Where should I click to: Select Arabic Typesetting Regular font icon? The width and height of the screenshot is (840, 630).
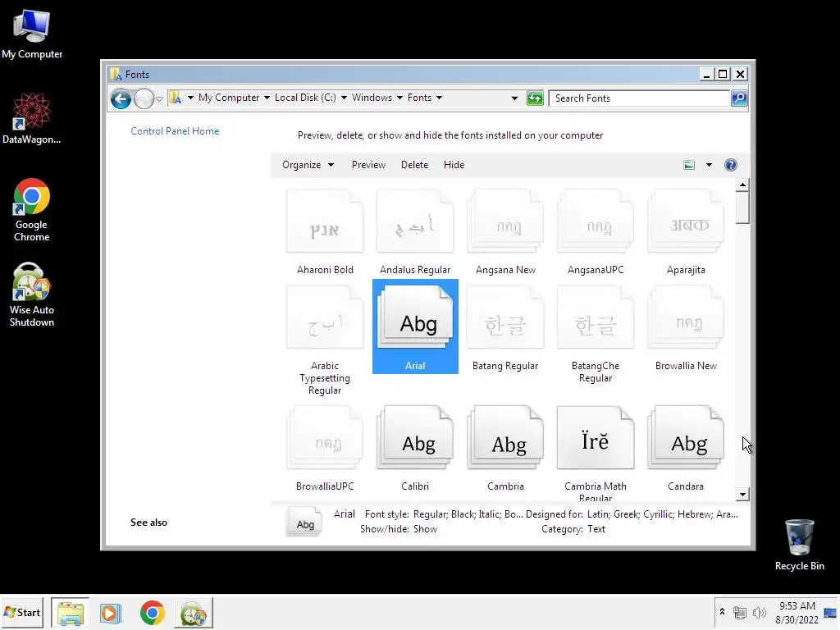coord(325,317)
